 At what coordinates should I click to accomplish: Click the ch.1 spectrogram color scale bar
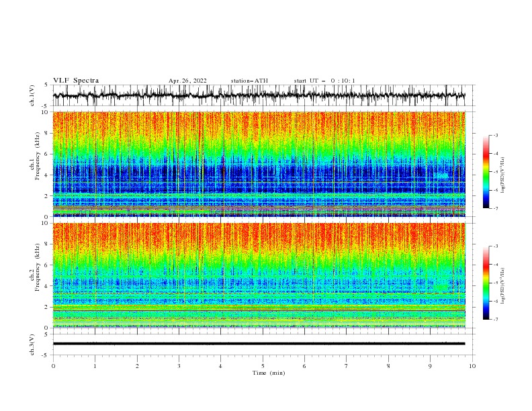pyautogui.click(x=486, y=172)
